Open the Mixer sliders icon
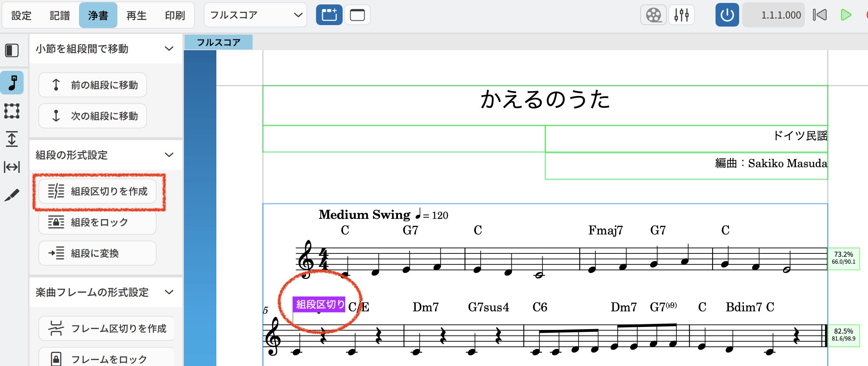 (x=681, y=15)
